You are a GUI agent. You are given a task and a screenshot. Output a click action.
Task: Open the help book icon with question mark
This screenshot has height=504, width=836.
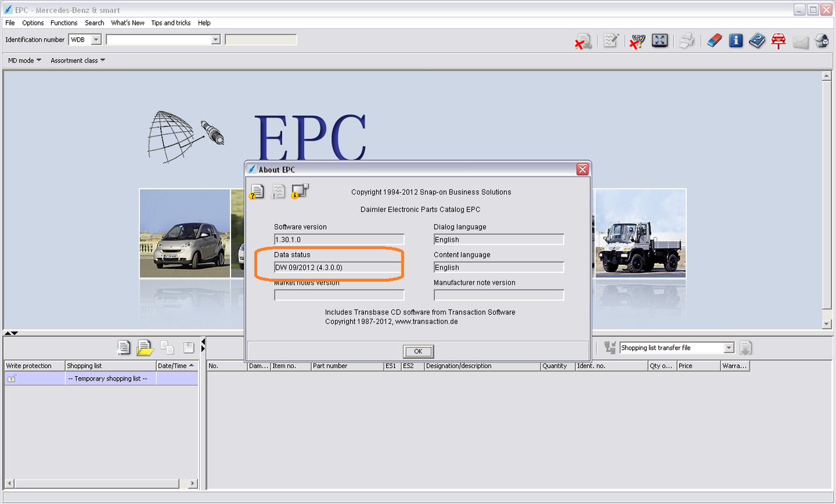tap(757, 41)
